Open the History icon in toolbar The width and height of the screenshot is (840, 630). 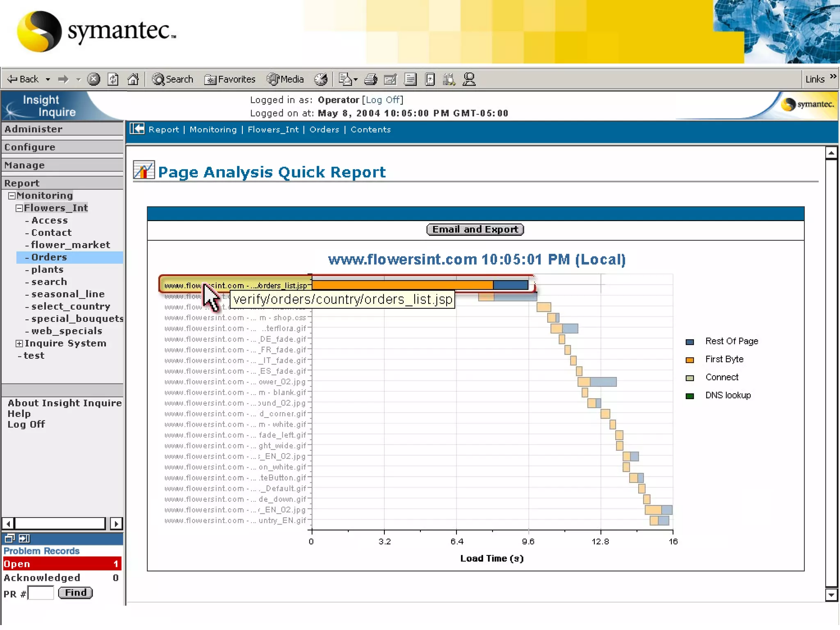coord(321,79)
